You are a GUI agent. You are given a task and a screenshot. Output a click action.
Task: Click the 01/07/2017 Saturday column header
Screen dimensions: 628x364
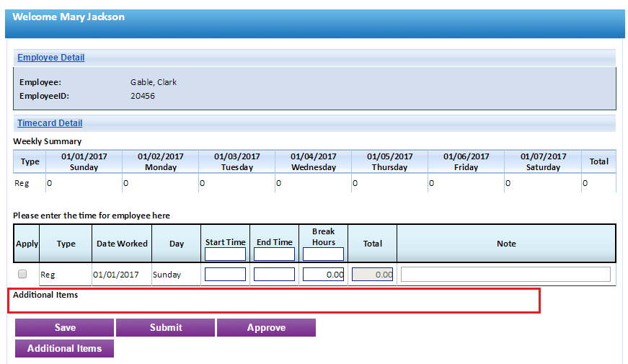coord(543,161)
